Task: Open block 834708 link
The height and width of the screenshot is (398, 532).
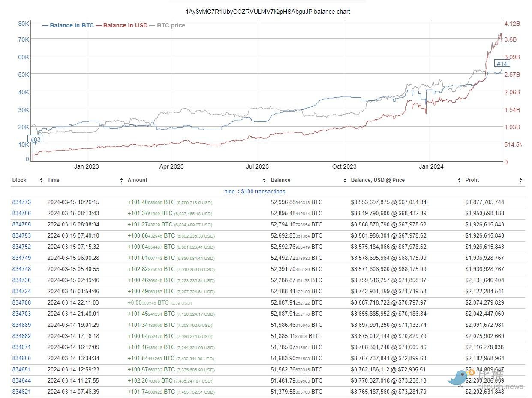Action: pos(21,302)
